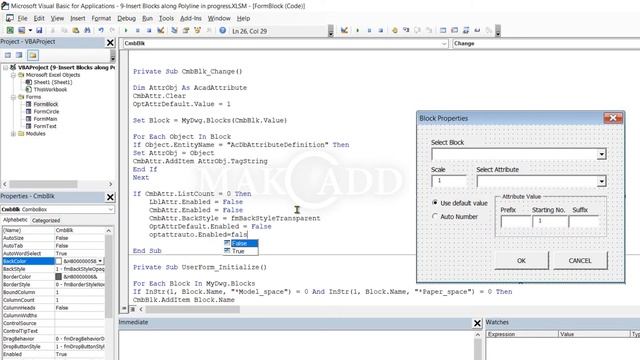Click OK button in Block Properties form
640x360 pixels.
click(521, 260)
